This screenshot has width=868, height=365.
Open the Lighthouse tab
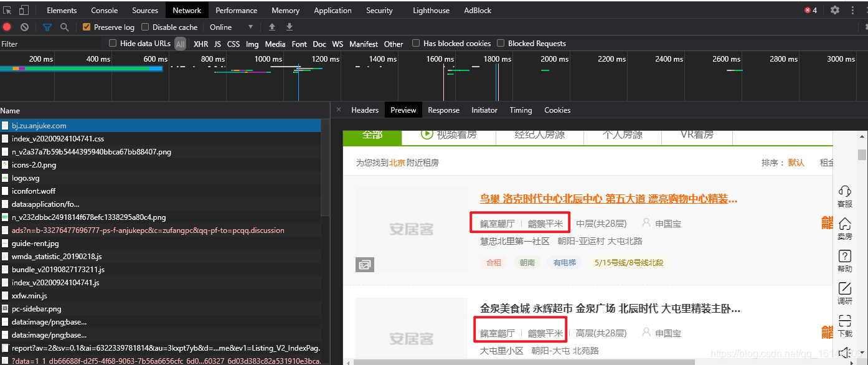click(x=431, y=10)
